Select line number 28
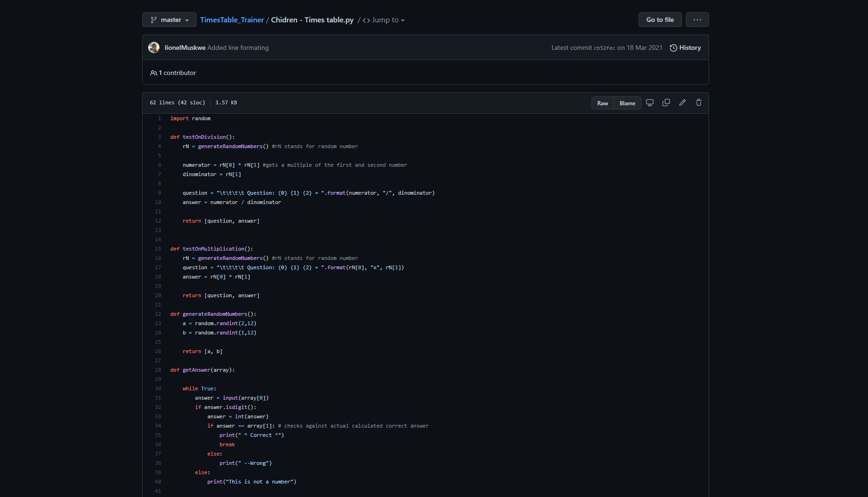Viewport: 868px width, 497px height. click(x=158, y=370)
